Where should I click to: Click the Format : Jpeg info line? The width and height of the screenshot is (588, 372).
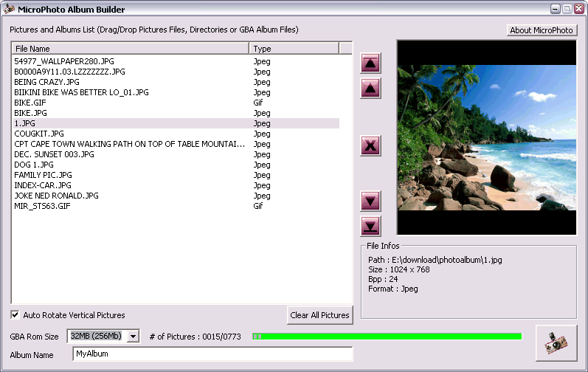tap(393, 289)
